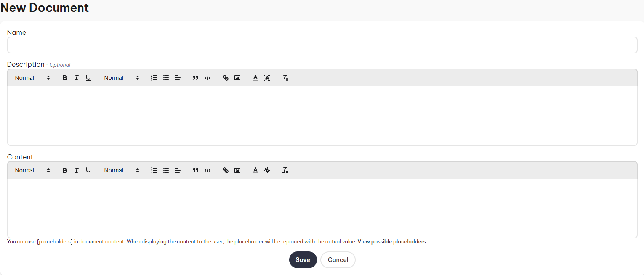
Task: Toggle Italic in the Description toolbar
Action: (x=76, y=78)
